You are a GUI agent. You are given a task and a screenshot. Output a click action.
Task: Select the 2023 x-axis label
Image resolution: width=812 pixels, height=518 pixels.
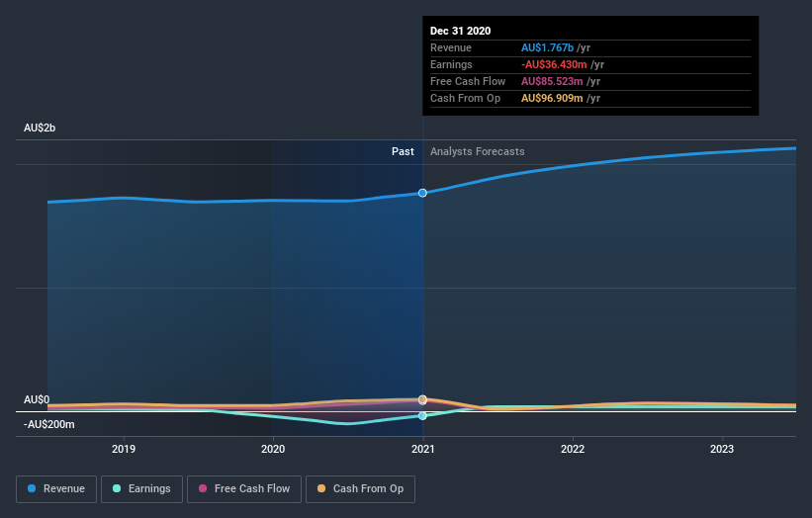coord(721,449)
